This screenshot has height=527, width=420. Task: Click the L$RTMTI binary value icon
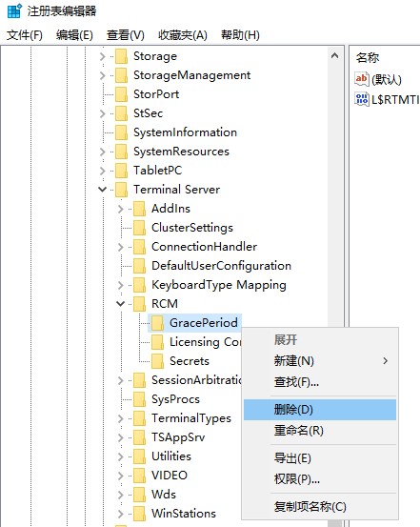click(x=362, y=99)
